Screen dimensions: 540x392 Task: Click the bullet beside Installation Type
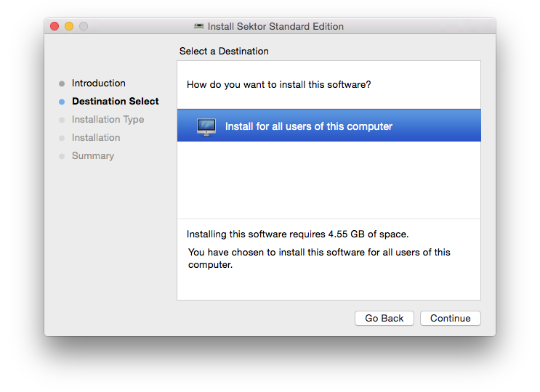pyautogui.click(x=62, y=120)
